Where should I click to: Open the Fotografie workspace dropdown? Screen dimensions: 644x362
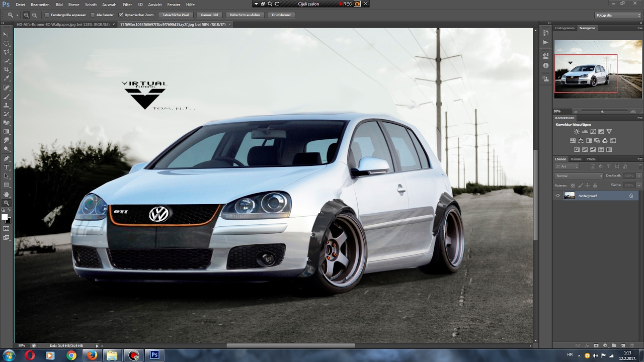tap(618, 15)
